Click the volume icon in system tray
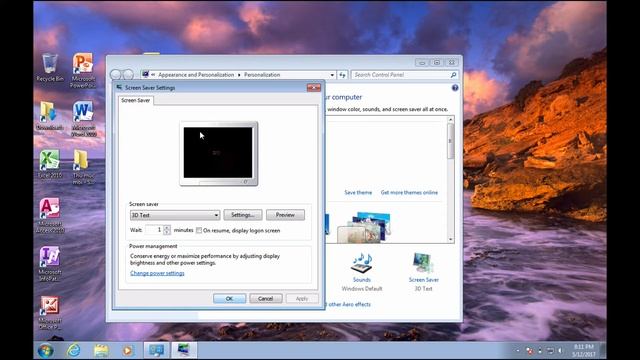The width and height of the screenshot is (640, 360). point(560,351)
